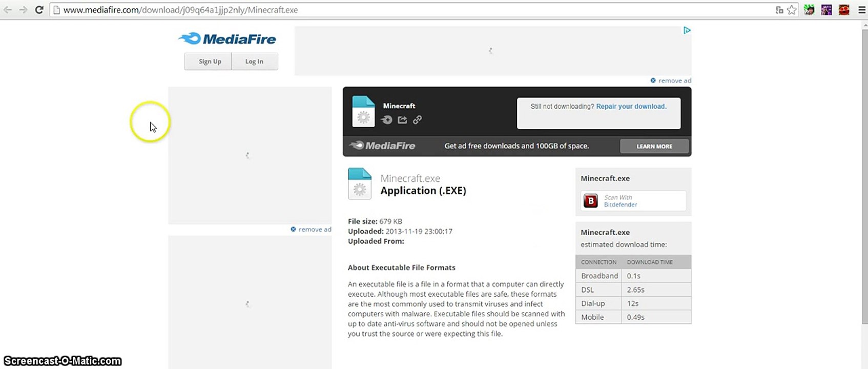Open the green extension icon in toolbar
The height and width of the screenshot is (369, 868).
pos(809,10)
